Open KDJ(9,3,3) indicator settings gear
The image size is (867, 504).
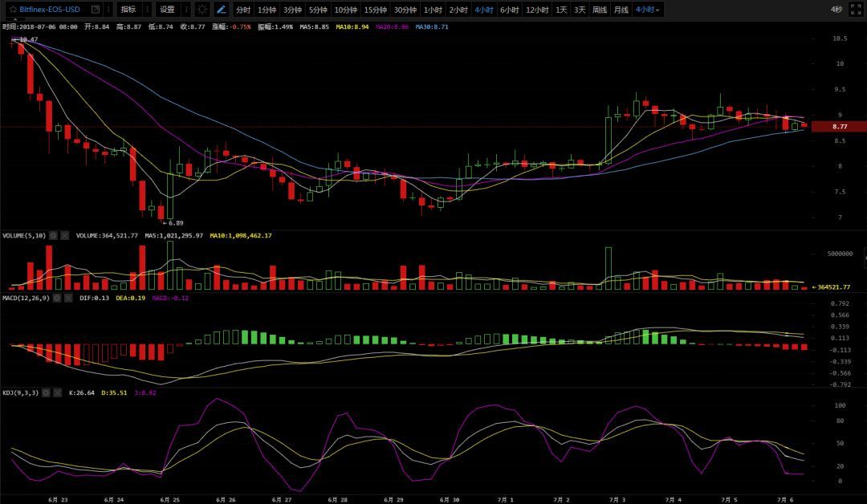tap(46, 393)
